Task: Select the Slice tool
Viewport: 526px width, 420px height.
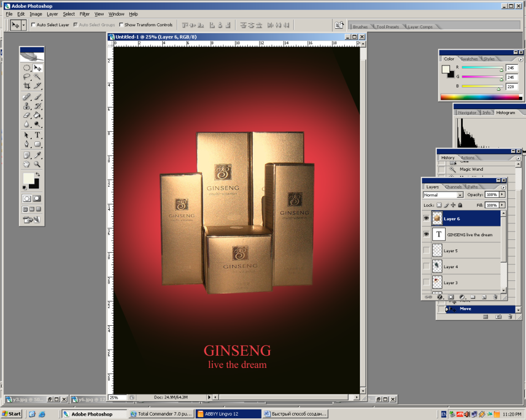Action: [x=38, y=86]
